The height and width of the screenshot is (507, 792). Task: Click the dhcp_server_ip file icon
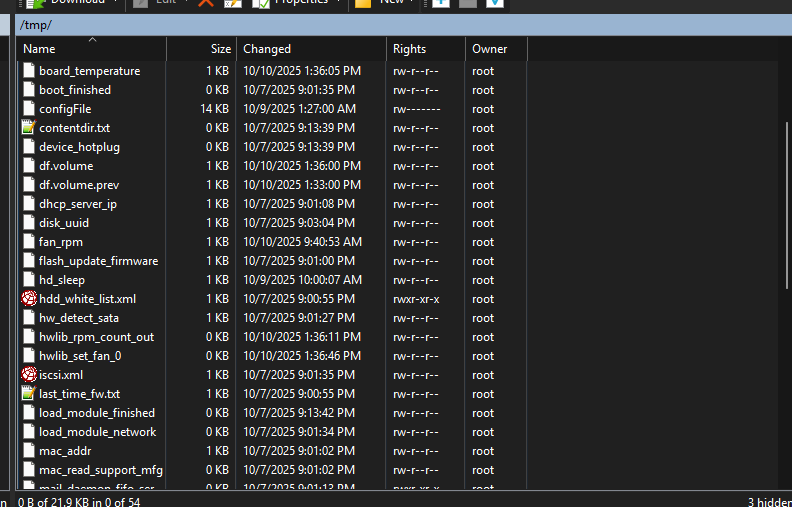[29, 204]
